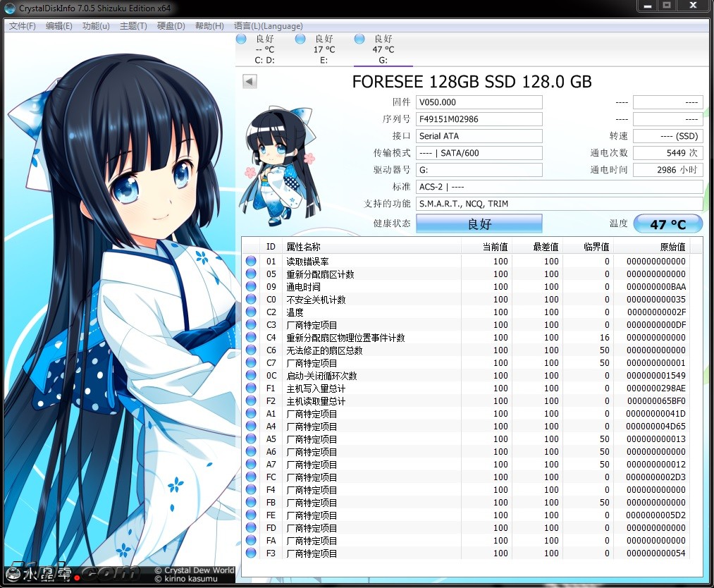Screen dimensions: 714x588
Task: Click the chibi Shizuku character image
Action: (280, 166)
